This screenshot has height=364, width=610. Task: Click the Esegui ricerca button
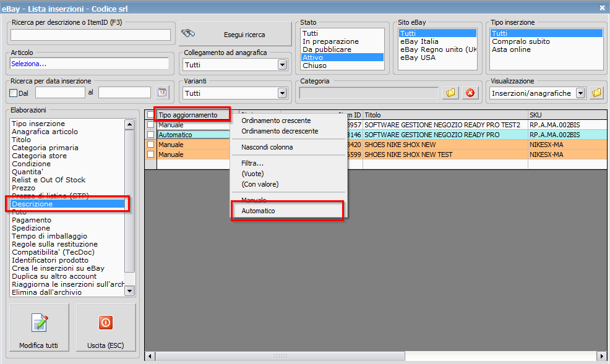pos(235,34)
